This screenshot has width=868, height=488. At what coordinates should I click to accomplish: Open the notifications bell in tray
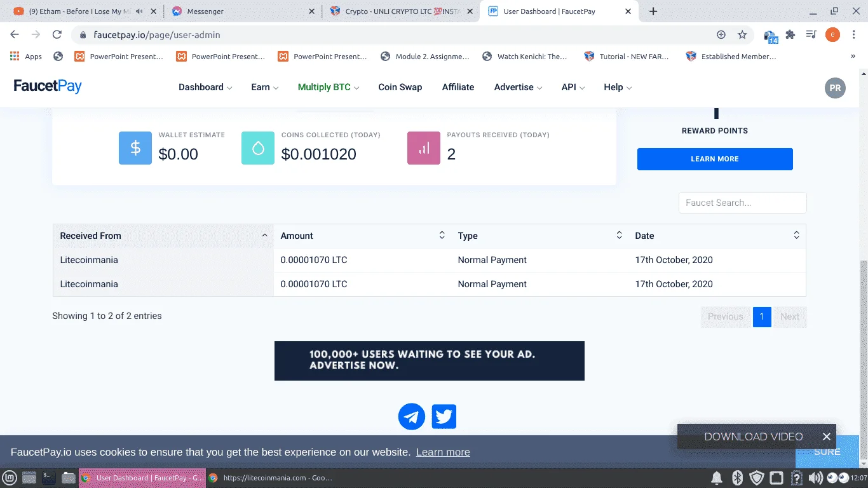point(717,478)
